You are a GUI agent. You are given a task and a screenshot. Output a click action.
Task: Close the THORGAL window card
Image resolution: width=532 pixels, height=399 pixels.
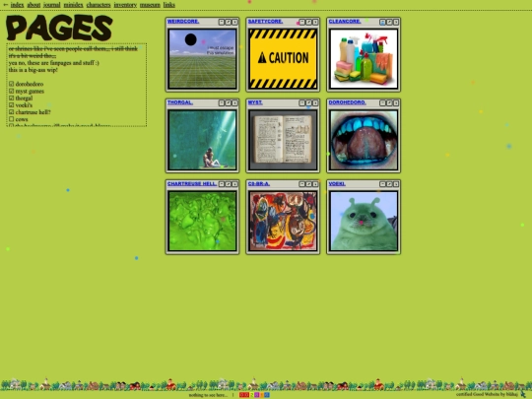pyautogui.click(x=234, y=102)
